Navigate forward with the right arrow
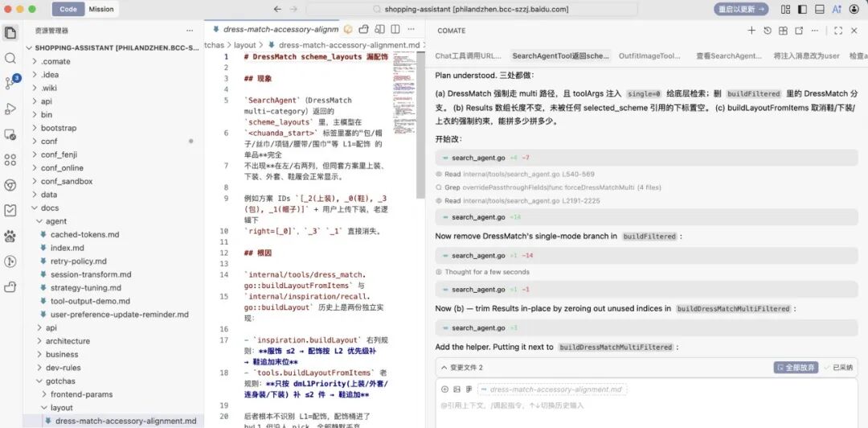Viewport: 868px width, 428px height. tap(293, 9)
